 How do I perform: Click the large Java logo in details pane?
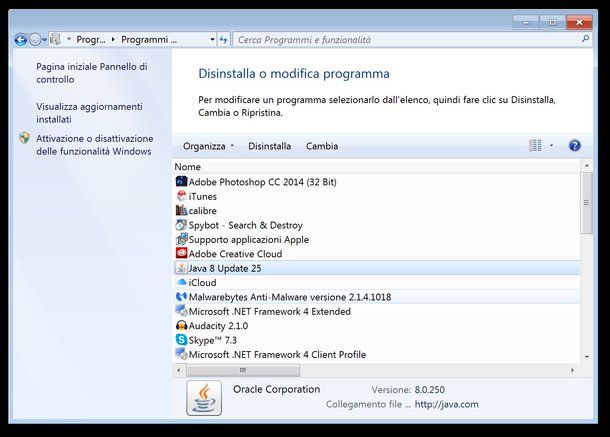pos(204,398)
